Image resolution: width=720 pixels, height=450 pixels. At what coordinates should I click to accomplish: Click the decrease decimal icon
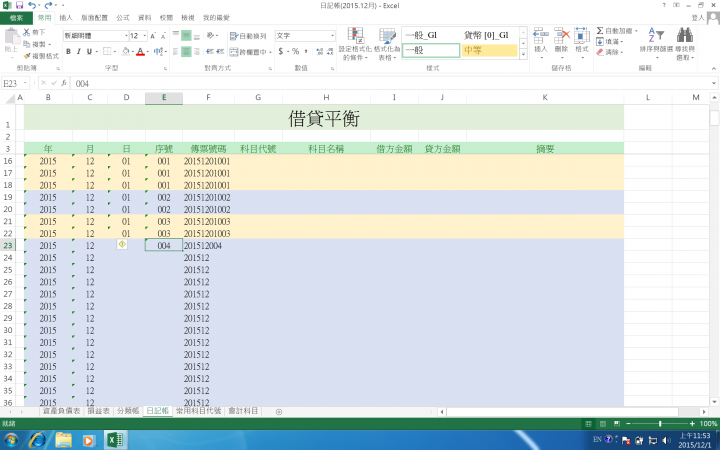(x=330, y=51)
